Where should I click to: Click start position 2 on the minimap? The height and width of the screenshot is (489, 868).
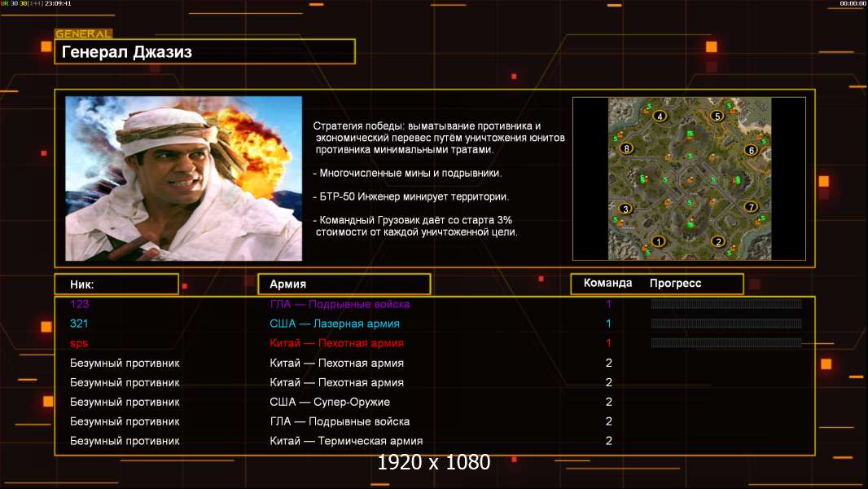(x=717, y=241)
